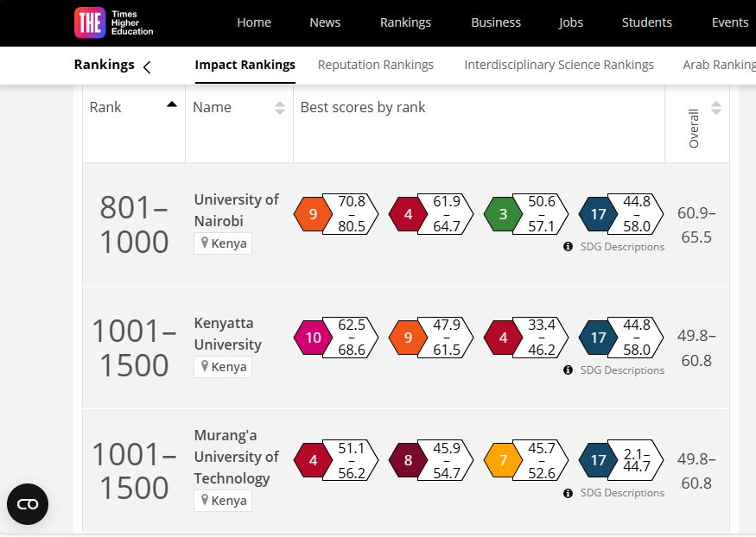Screen dimensions: 756x537
Task: Click SDG Descriptions link for Kenyatta University
Action: [622, 370]
